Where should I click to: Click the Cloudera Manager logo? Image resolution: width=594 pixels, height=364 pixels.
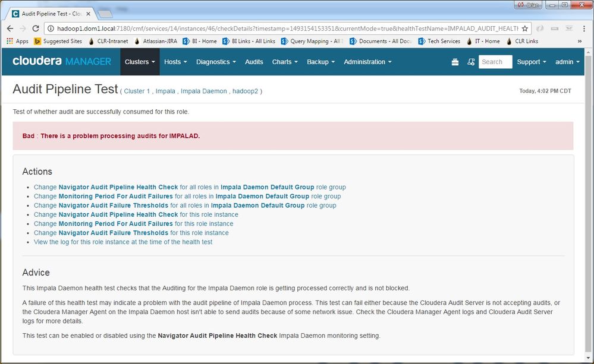pos(62,61)
